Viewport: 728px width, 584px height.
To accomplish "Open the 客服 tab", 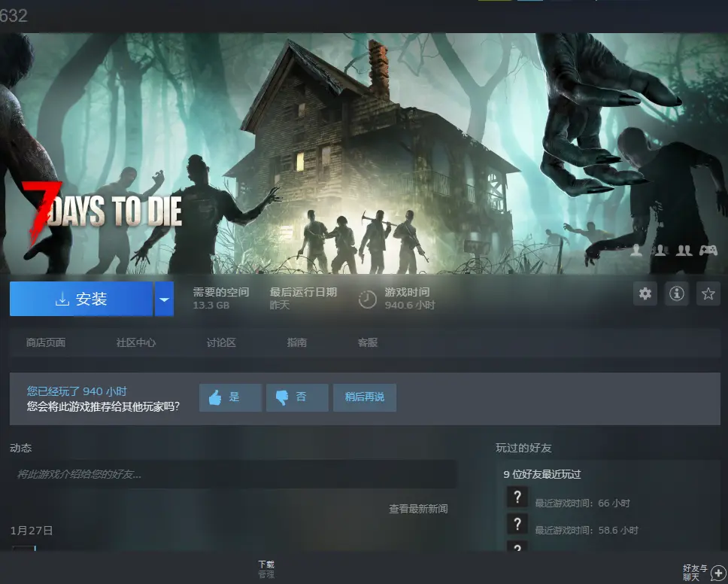I will pos(367,342).
